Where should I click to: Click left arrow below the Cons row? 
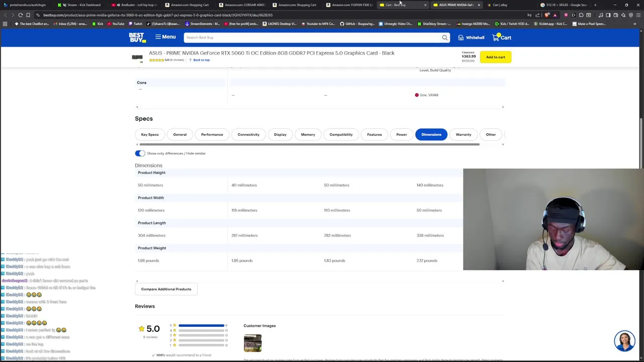(137, 107)
